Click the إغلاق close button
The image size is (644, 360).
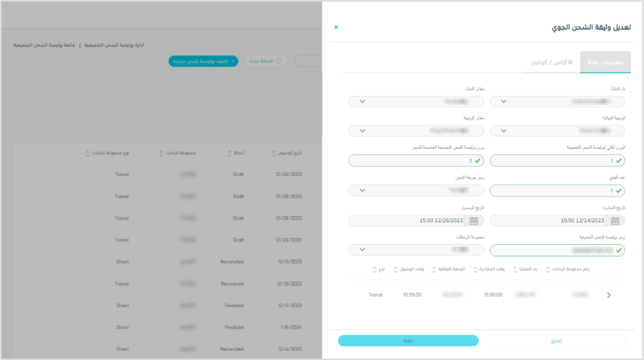click(556, 341)
